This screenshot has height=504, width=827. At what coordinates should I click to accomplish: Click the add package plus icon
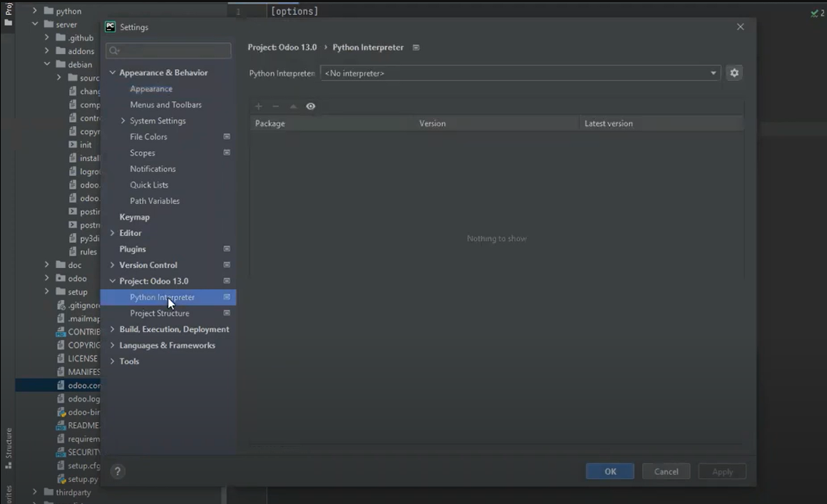(x=258, y=106)
